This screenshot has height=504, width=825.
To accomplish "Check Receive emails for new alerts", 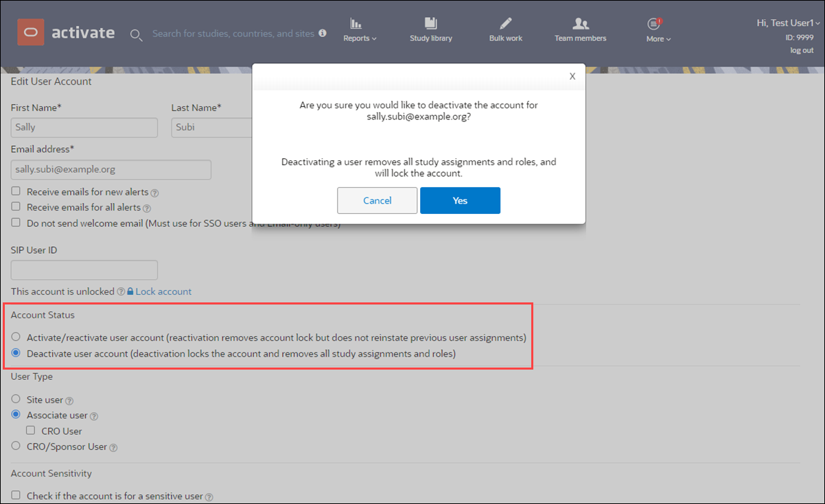I will coord(16,191).
